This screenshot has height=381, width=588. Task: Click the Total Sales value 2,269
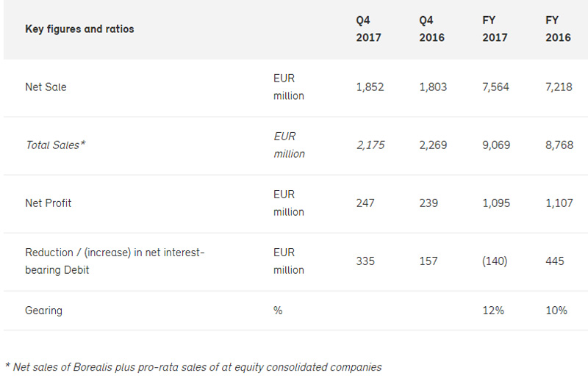point(433,145)
